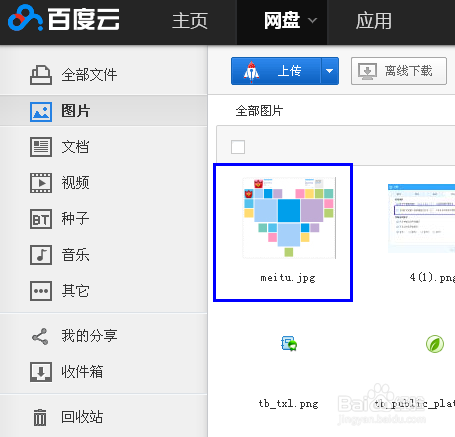Viewport: 455px width, 437px height.
Task: Click the tb_txl.png file icon
Action: 289,344
